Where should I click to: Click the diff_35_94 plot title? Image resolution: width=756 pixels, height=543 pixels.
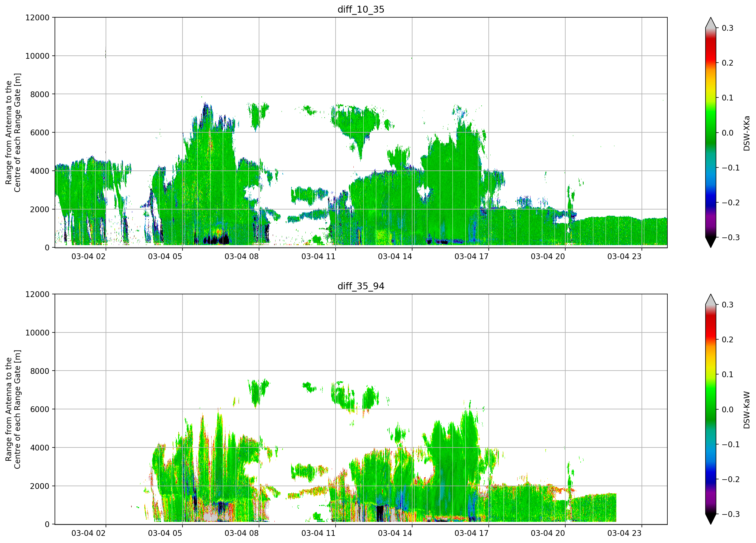tap(361, 286)
